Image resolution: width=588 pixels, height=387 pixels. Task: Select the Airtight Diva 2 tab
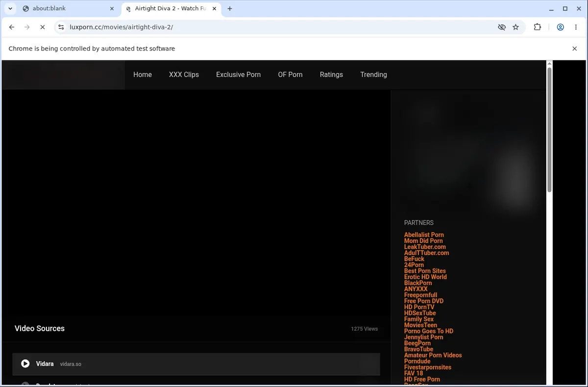click(171, 8)
